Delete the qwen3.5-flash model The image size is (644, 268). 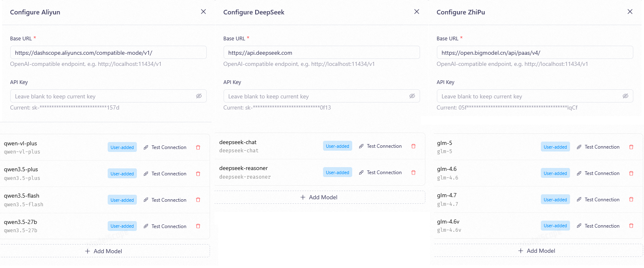198,200
